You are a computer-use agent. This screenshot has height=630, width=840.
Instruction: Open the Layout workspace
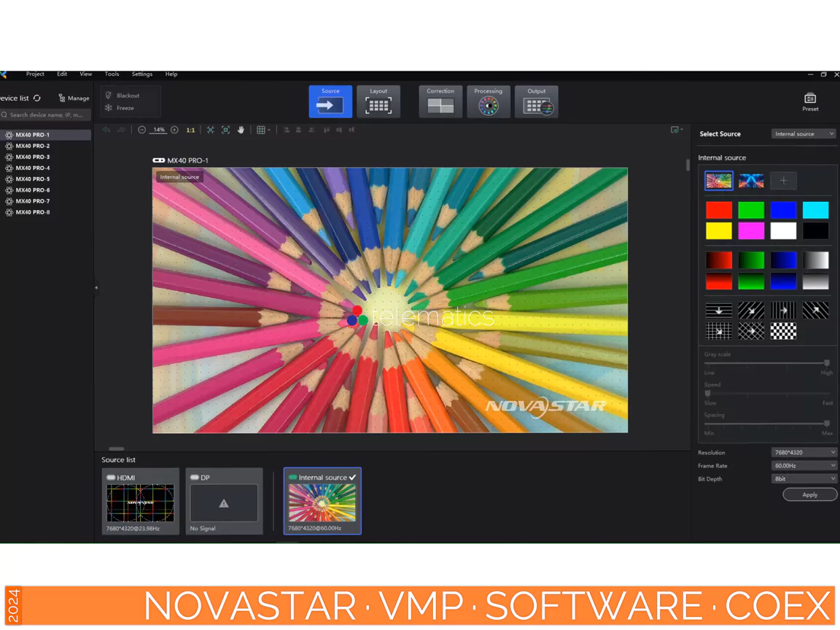point(378,102)
